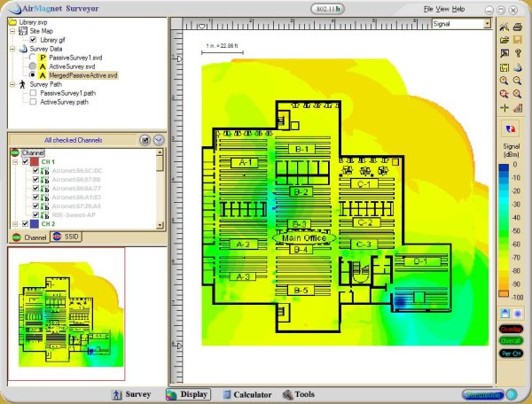
Task: Click the picture with magnifier icon
Action: point(505,53)
